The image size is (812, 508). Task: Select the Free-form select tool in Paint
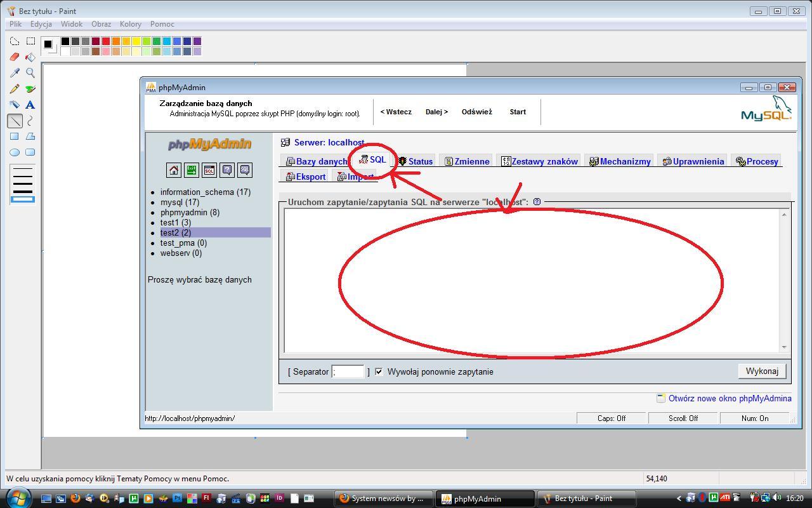15,41
